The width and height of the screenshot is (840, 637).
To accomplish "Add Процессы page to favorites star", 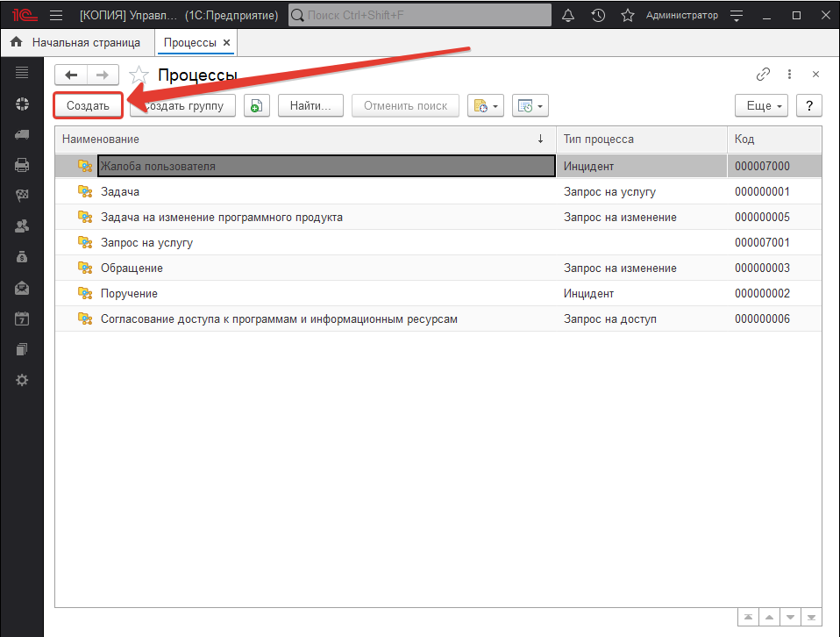I will [139, 75].
